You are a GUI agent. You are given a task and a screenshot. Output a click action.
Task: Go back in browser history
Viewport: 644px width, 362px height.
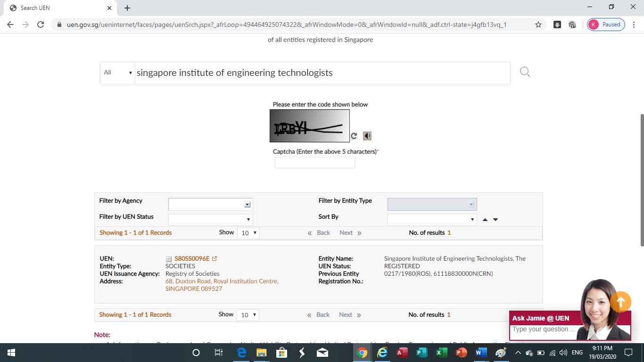point(10,25)
